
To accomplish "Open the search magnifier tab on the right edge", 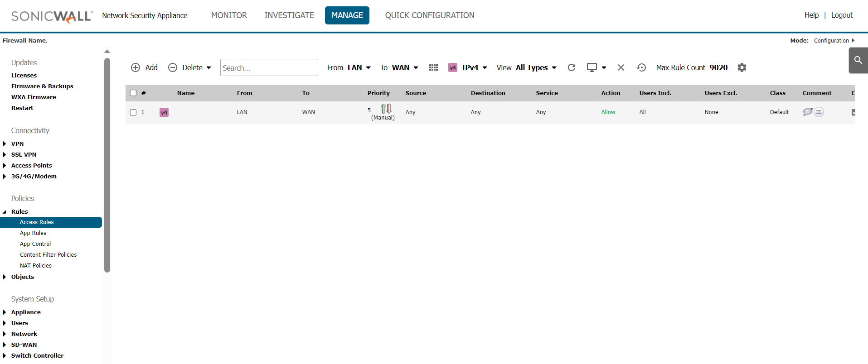I will point(858,60).
